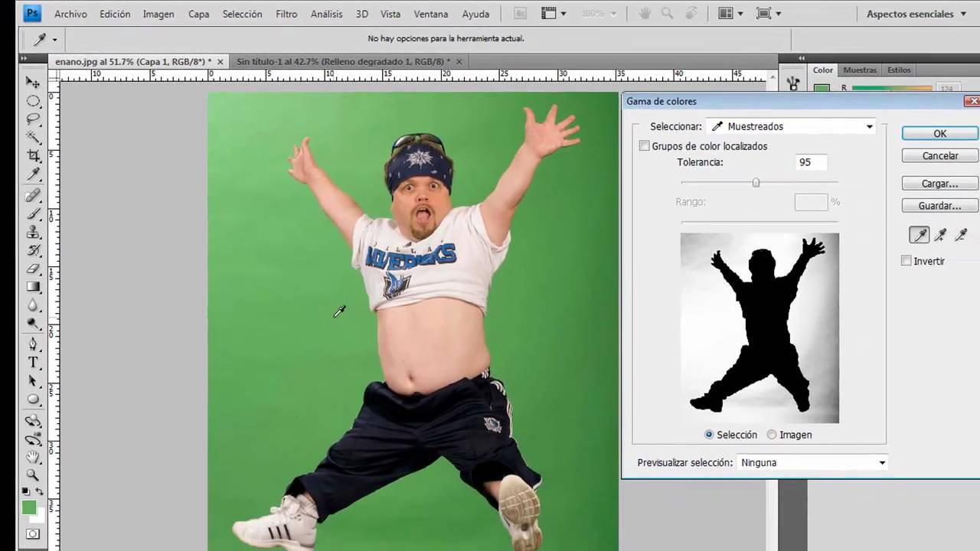This screenshot has width=980, height=551.
Task: Select the Healing Brush tool
Action: (33, 194)
